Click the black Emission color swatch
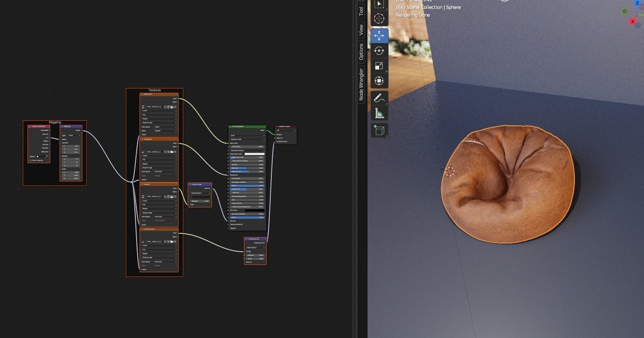Viewport: 644px width, 338px height. (x=255, y=210)
